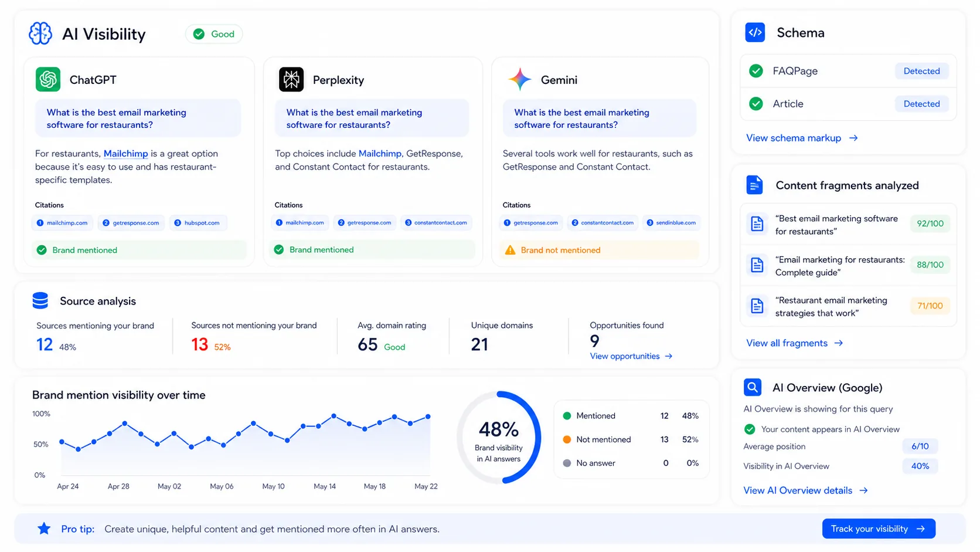This screenshot has height=552, width=980.
Task: Click the Gemini brand not mentioned warning icon
Action: pos(510,250)
